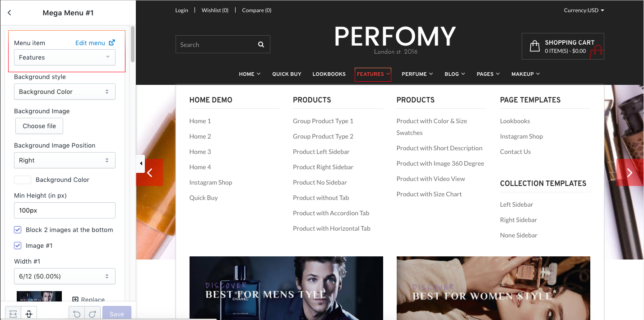
Task: Open the Background style dropdown
Action: (65, 92)
